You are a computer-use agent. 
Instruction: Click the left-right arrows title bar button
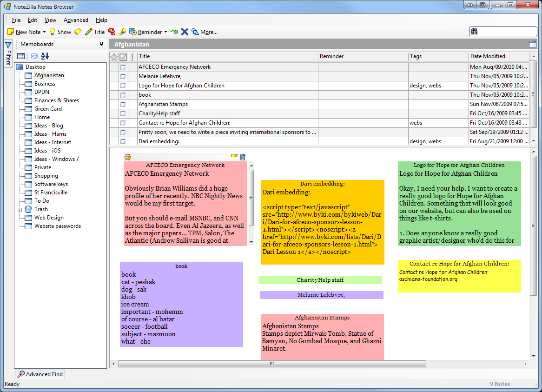coord(470,5)
